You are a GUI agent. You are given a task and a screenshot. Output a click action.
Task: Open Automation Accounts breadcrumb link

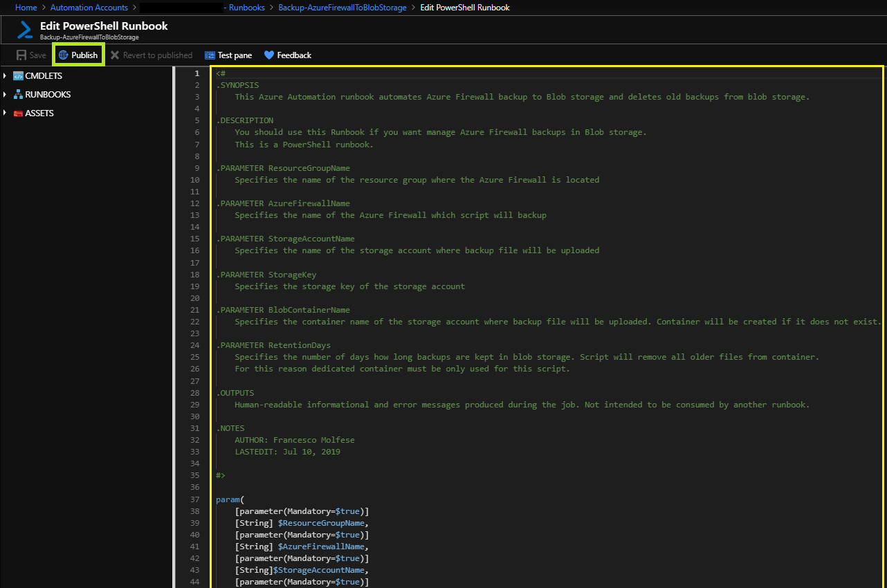pos(89,8)
